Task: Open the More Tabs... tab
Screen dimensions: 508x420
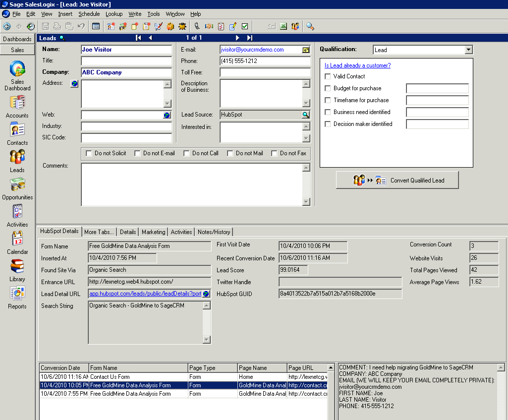Action: pyautogui.click(x=99, y=232)
